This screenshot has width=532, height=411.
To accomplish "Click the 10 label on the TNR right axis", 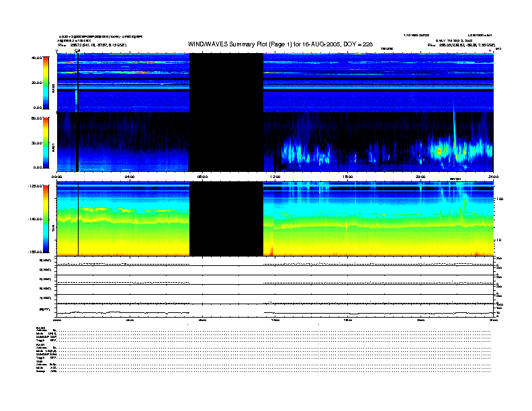I will (498, 240).
